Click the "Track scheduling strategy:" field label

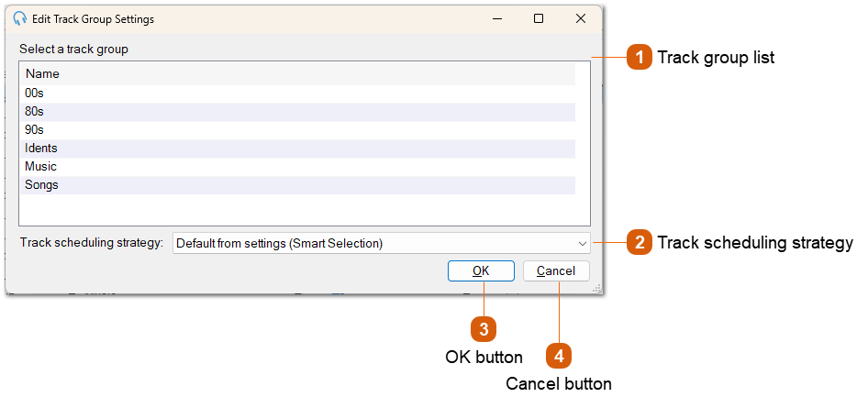tap(92, 243)
